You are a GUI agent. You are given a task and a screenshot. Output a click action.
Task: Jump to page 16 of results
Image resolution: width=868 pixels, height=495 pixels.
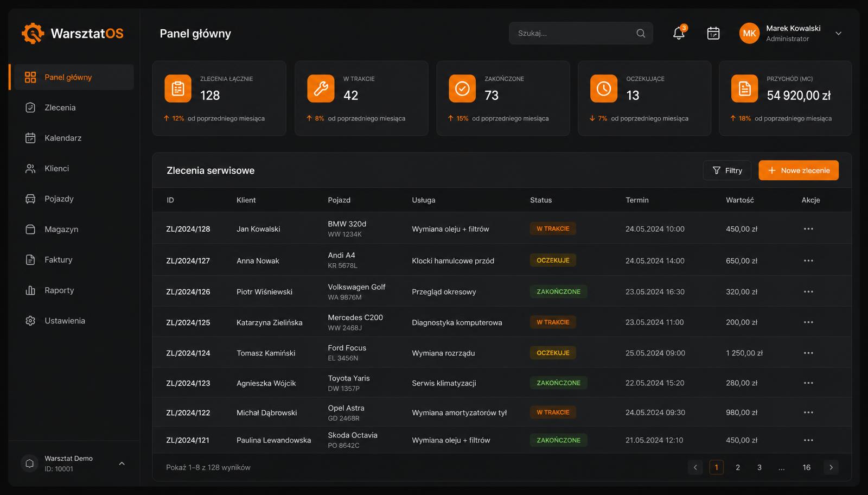pos(807,467)
